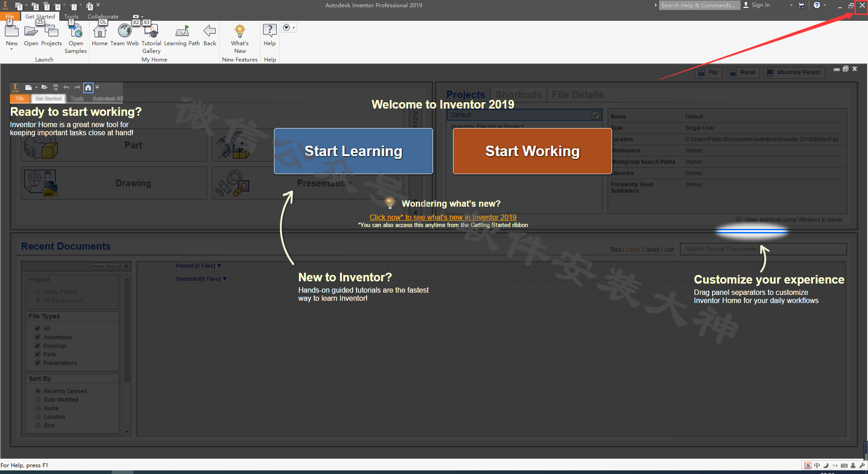Click the Autodesk store shopping cart icon
The height and width of the screenshot is (474, 868).
point(801,5)
